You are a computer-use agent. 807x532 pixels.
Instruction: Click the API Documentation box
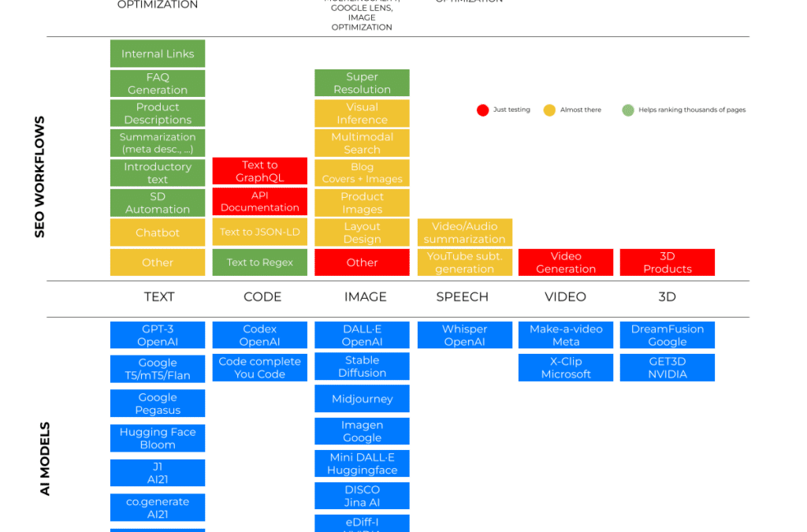(260, 201)
